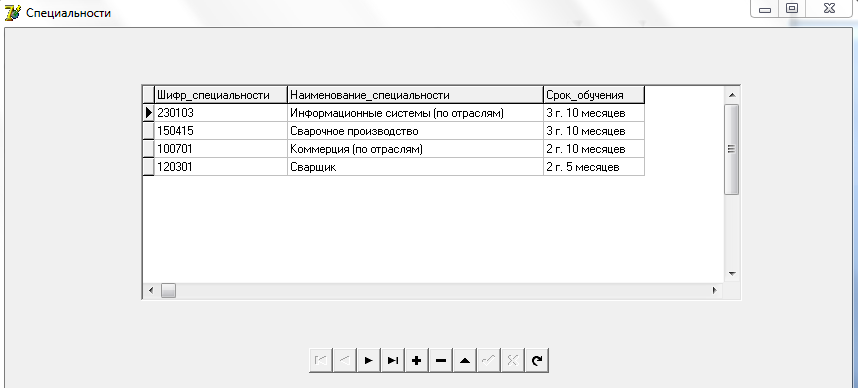
Task: Click the vertical scrollbar down arrow
Action: pyautogui.click(x=732, y=274)
